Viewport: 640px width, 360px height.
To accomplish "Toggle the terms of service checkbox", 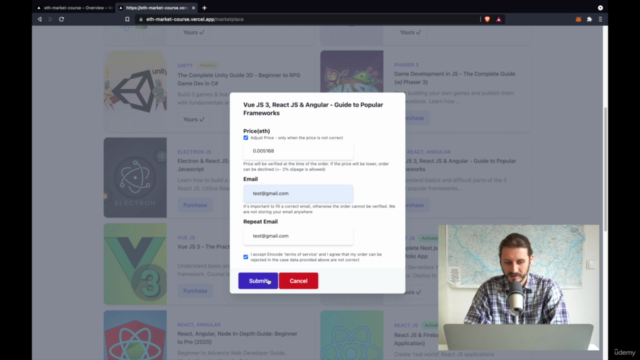I will coord(246,257).
